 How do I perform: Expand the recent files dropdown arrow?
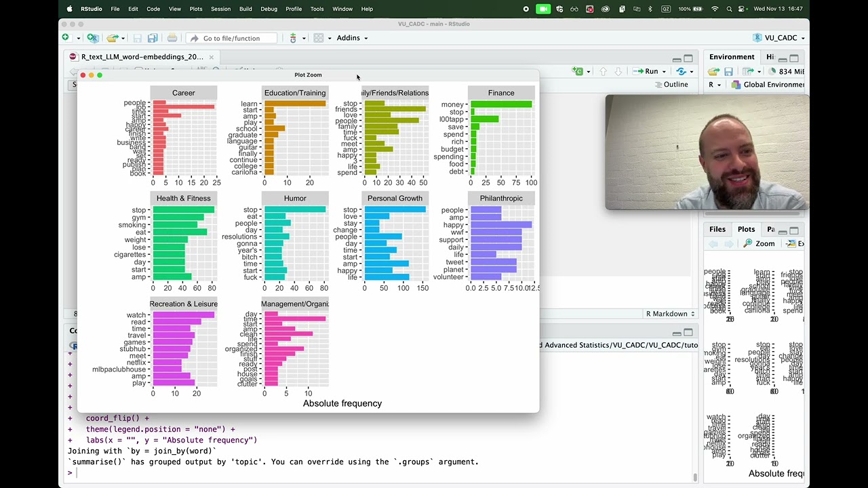[123, 39]
